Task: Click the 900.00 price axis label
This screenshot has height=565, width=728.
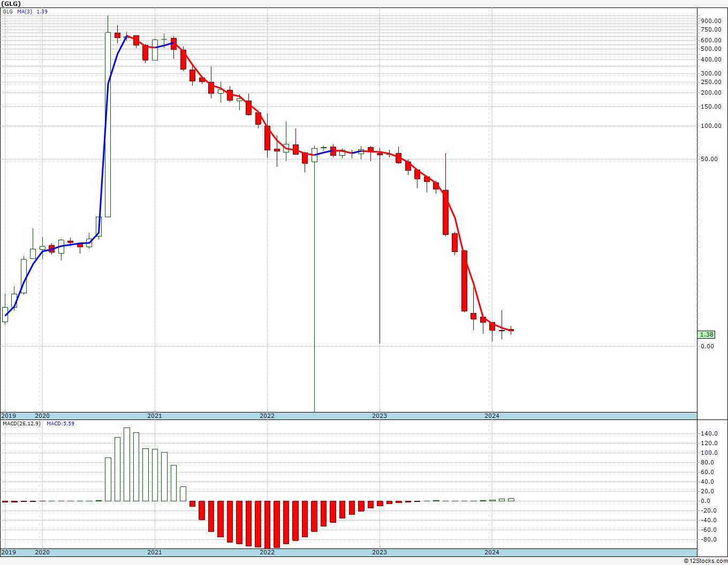Action: pos(710,21)
